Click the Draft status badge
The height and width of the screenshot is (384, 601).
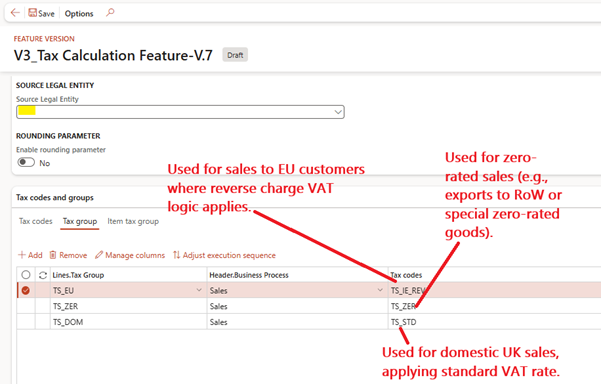[x=235, y=55]
